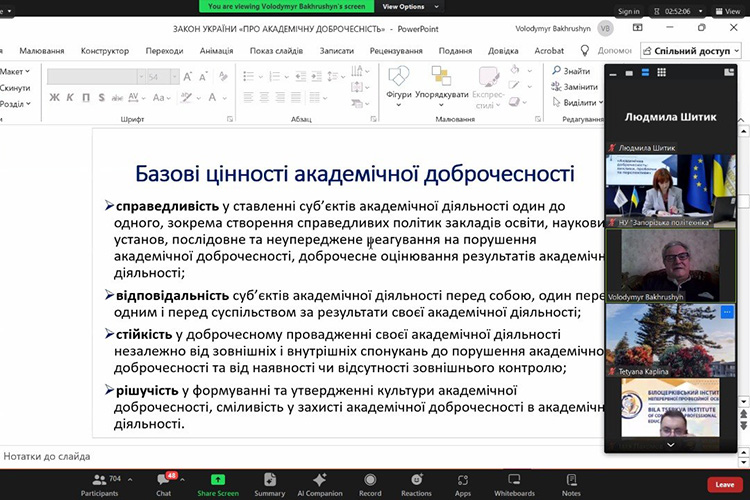Click the Sign in button
Screen dimensions: 750x500
628,12
